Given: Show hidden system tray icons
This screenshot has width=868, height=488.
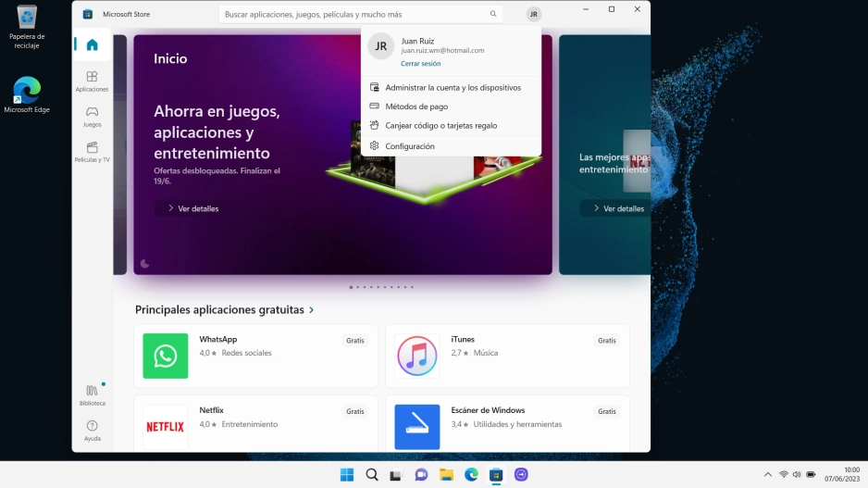Looking at the screenshot, I should point(768,475).
